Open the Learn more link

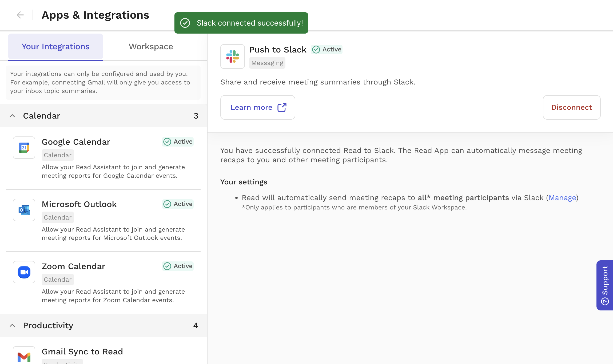click(x=258, y=107)
